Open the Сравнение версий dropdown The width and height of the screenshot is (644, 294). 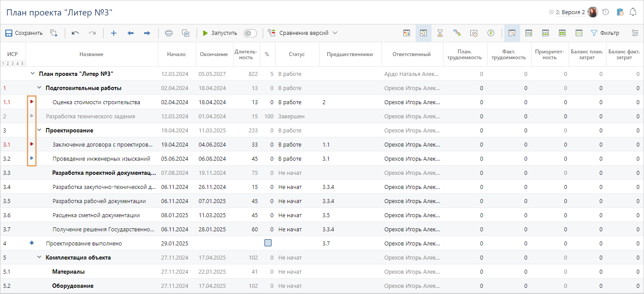304,33
